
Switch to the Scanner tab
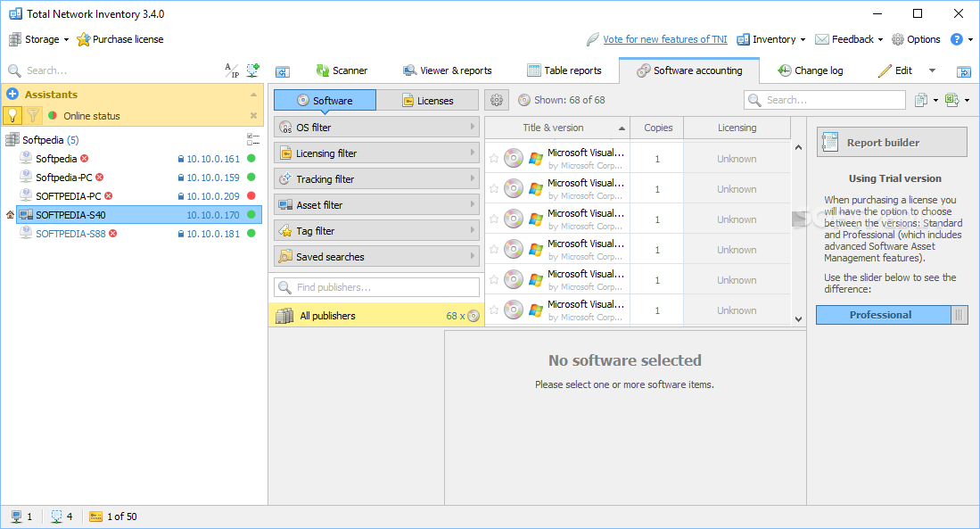[342, 70]
